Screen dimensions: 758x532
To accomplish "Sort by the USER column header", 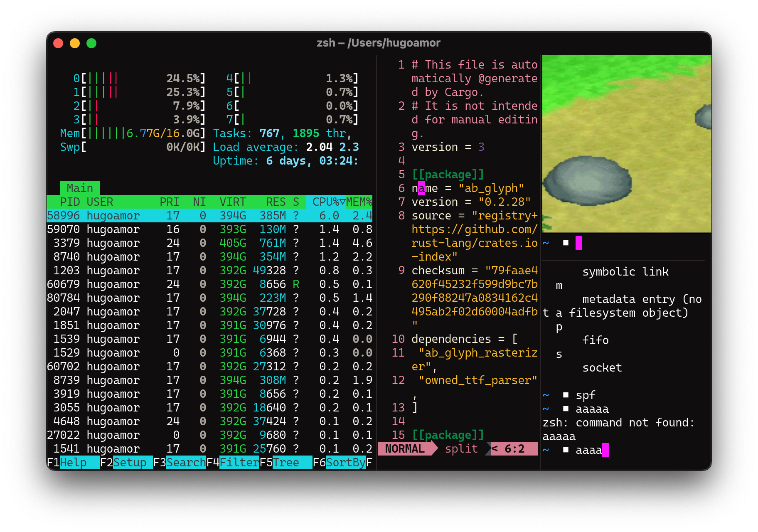I will (100, 202).
